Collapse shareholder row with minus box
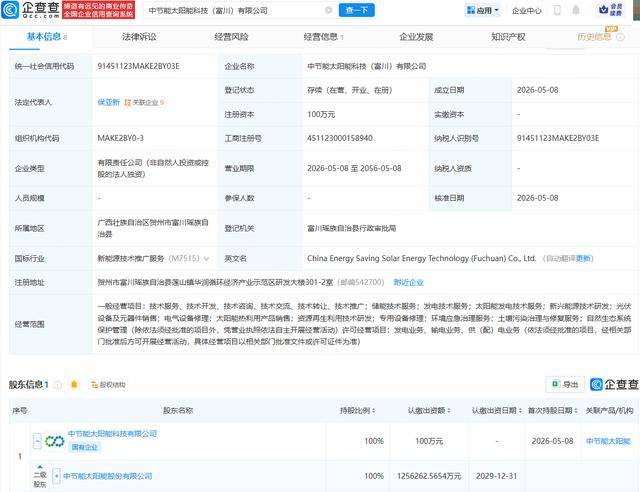Image resolution: width=640 pixels, height=492 pixels. click(37, 441)
